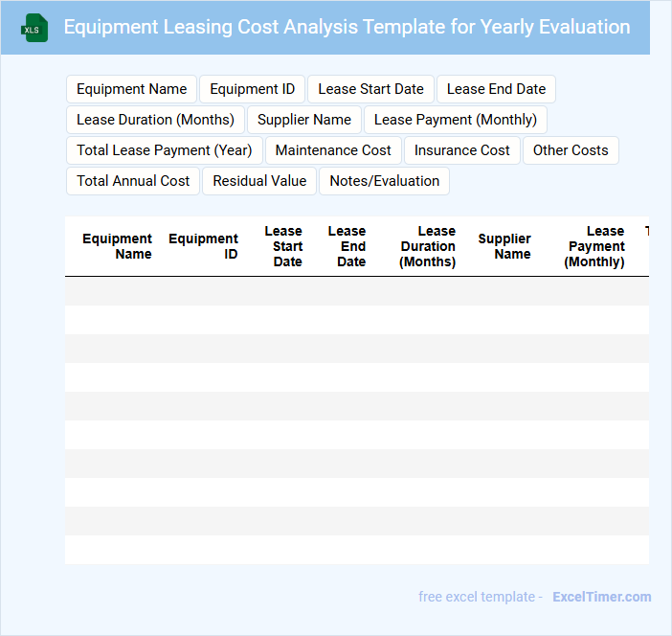
Task: Click the Maintenance Cost tag
Action: click(333, 150)
